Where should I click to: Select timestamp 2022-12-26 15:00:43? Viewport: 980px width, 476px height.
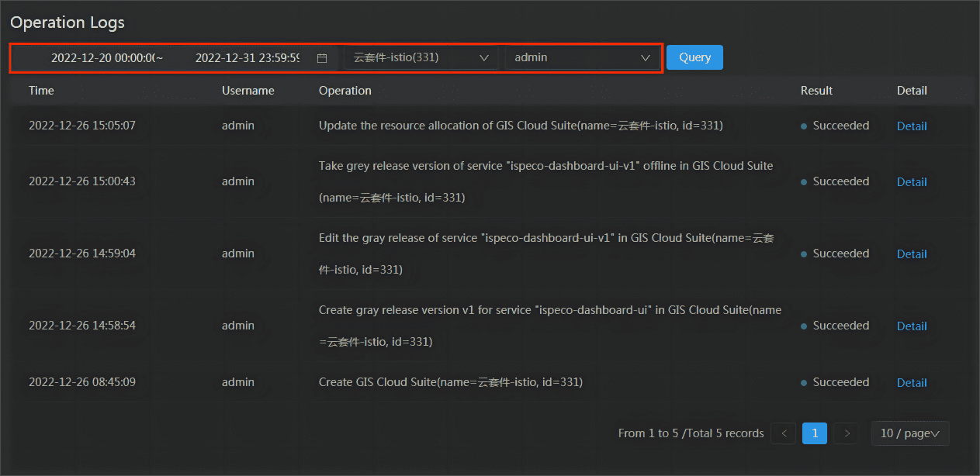(82, 181)
